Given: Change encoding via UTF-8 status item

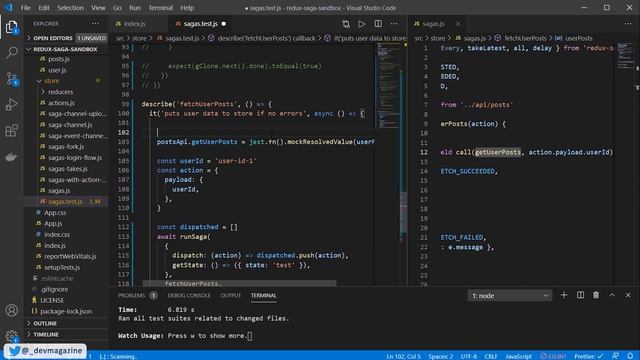Looking at the screenshot, I should pos(469,356).
